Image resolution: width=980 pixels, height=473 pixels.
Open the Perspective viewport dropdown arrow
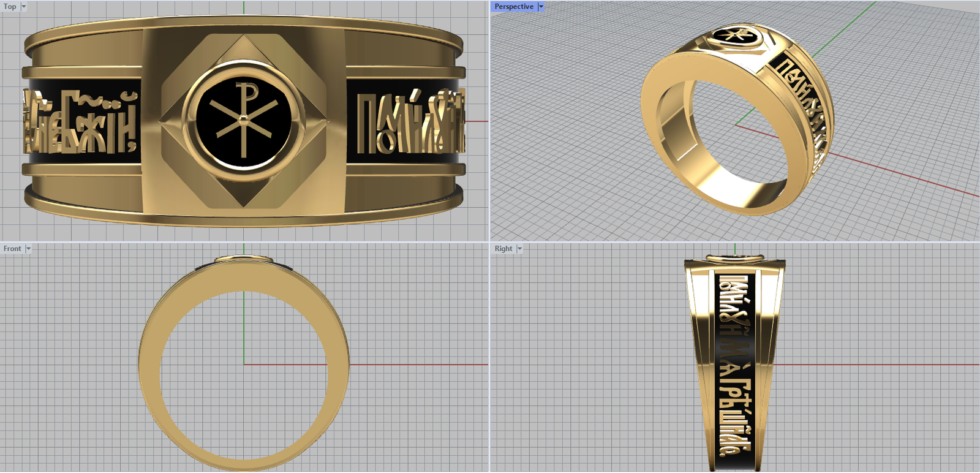click(x=541, y=7)
